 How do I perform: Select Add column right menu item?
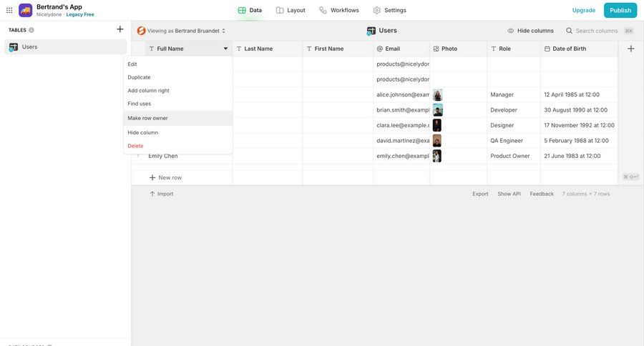click(x=178, y=91)
